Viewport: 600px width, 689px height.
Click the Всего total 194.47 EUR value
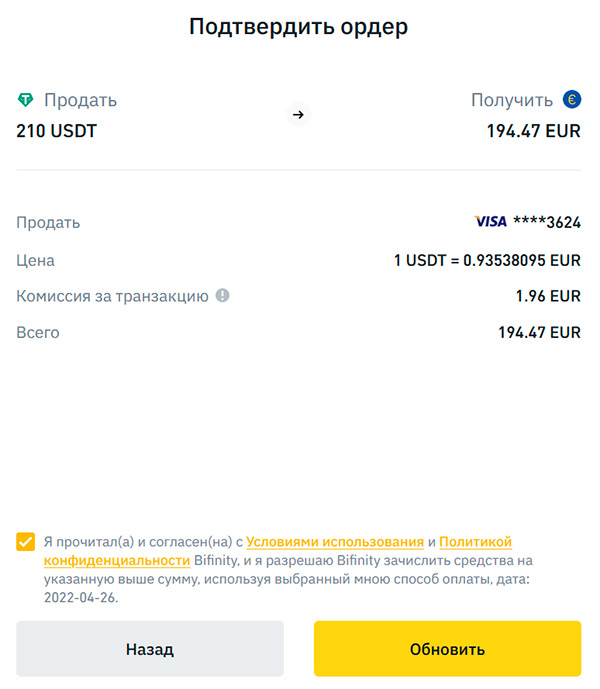click(539, 332)
